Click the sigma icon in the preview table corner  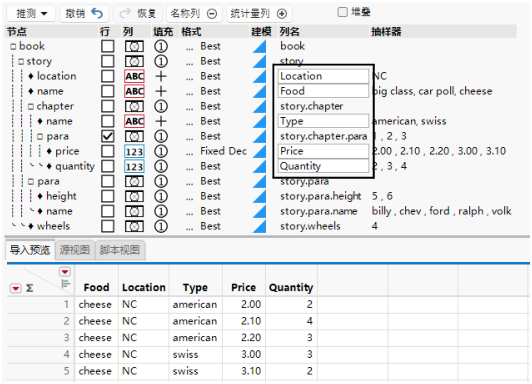click(x=30, y=288)
